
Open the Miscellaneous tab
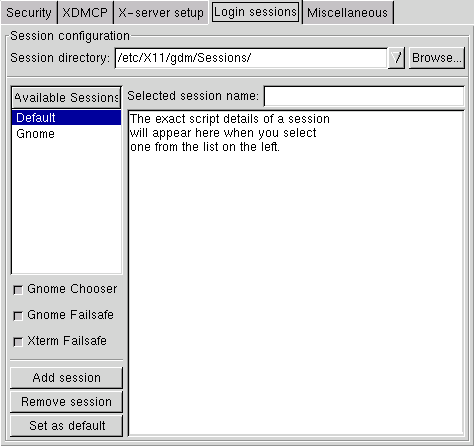pyautogui.click(x=348, y=13)
